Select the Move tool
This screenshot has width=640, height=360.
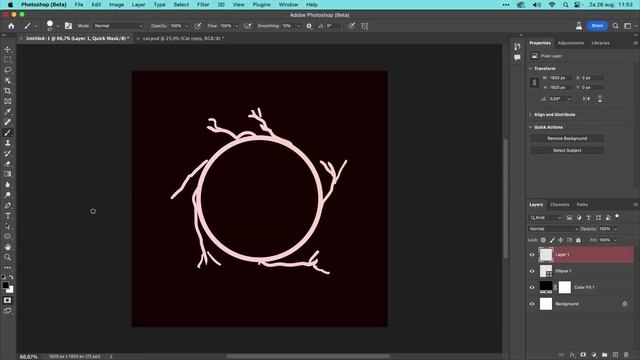(x=7, y=49)
